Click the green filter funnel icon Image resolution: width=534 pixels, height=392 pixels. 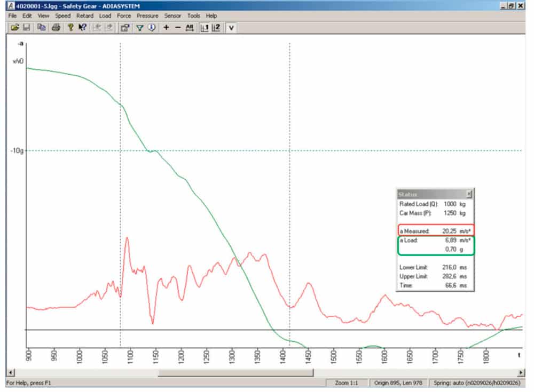coord(139,28)
